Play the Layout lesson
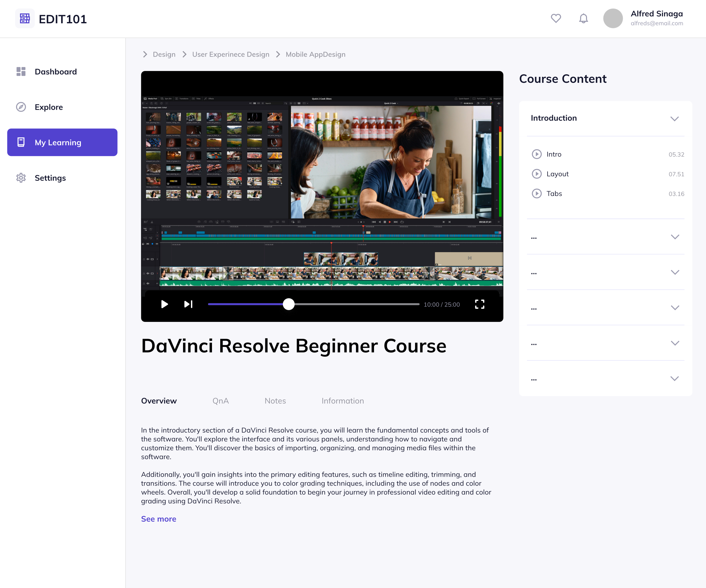The width and height of the screenshot is (706, 588). [x=536, y=174]
